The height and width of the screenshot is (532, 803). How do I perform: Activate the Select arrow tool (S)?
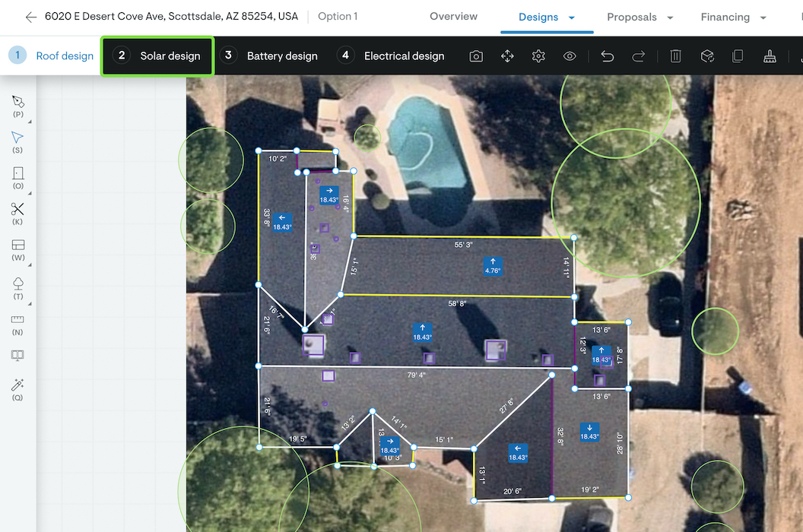[x=17, y=138]
